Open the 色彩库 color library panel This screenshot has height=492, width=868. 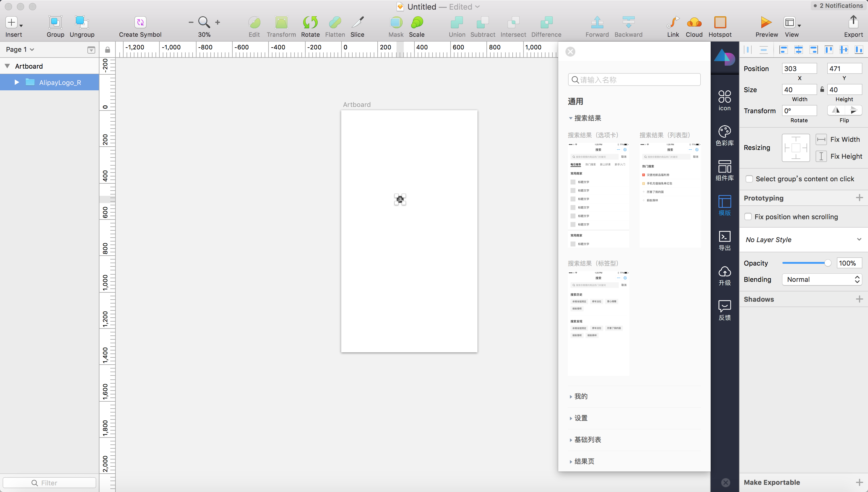click(x=724, y=135)
